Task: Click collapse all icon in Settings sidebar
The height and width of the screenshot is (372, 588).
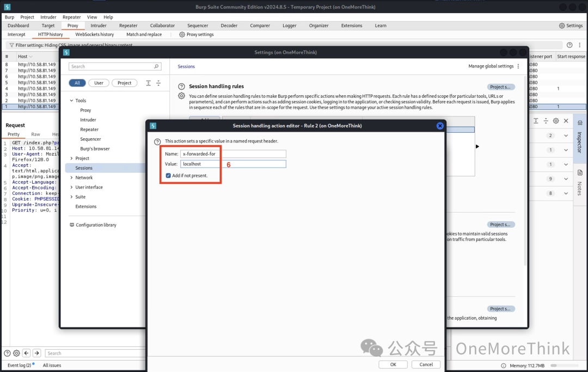Action: pyautogui.click(x=158, y=83)
